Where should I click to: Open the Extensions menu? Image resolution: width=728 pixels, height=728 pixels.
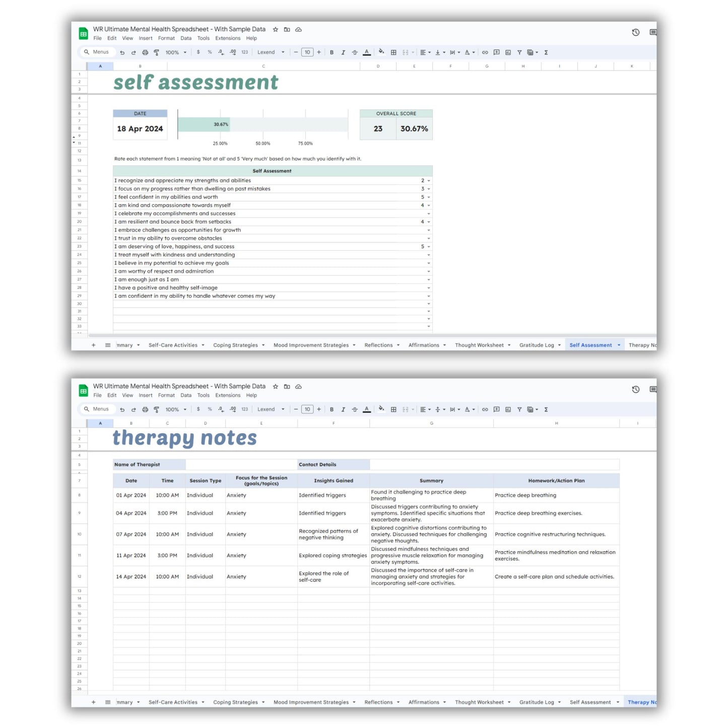228,38
